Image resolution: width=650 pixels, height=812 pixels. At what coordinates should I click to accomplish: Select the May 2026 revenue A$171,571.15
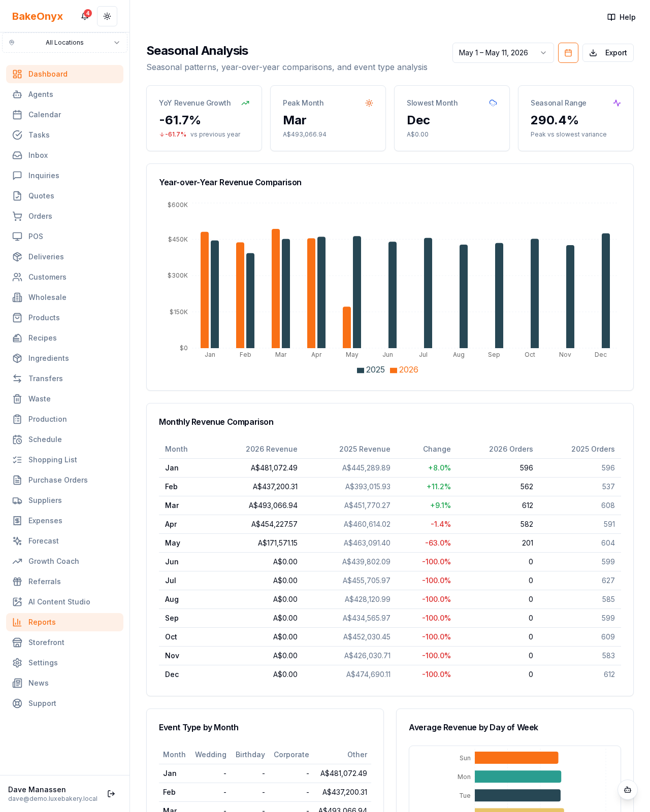point(278,543)
